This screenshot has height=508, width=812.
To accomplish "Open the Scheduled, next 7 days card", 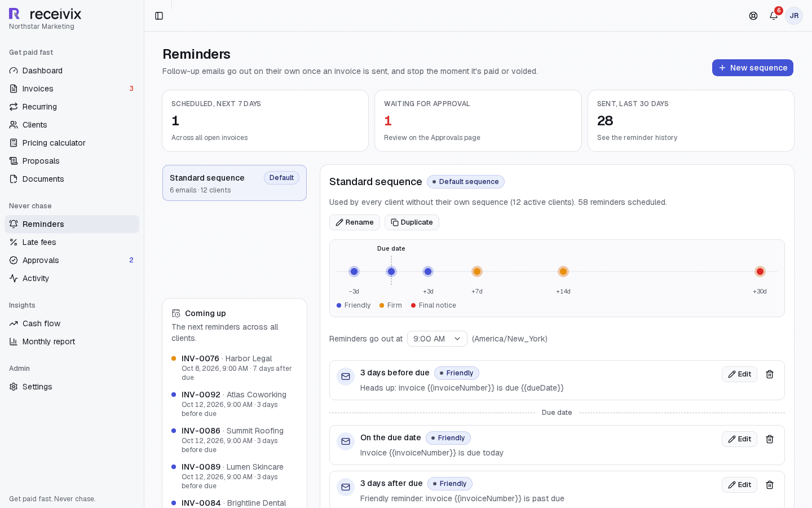I will pyautogui.click(x=265, y=121).
